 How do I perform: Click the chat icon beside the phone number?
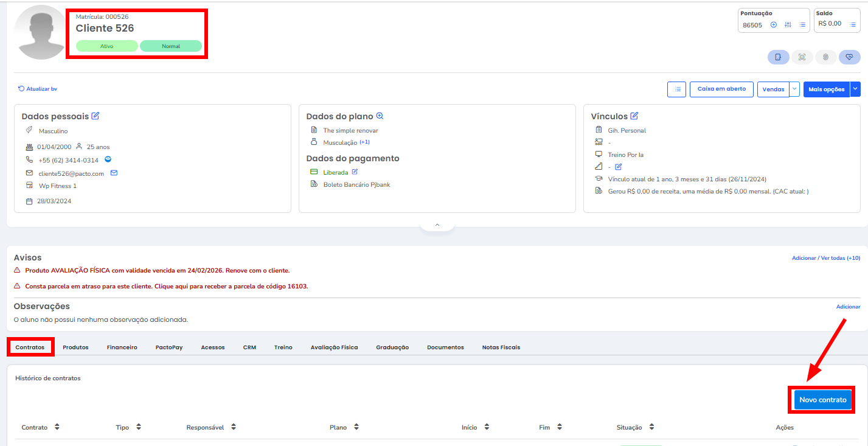pyautogui.click(x=108, y=160)
